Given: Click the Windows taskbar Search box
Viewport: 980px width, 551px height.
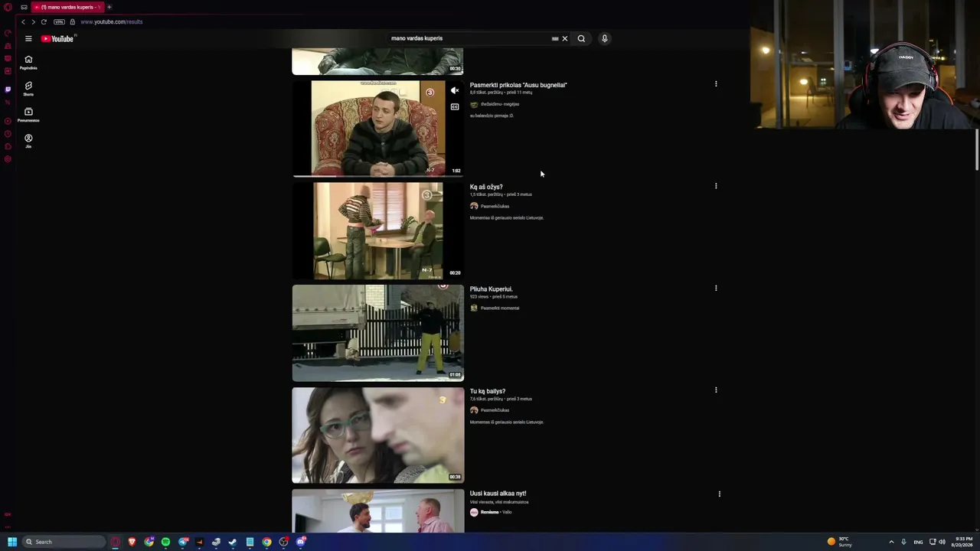Looking at the screenshot, I should pos(64,542).
